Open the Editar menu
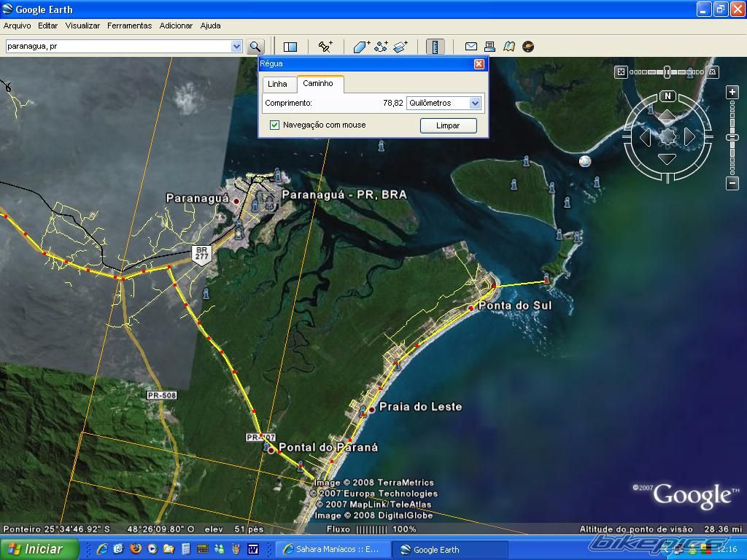The height and width of the screenshot is (560, 747). (x=47, y=26)
